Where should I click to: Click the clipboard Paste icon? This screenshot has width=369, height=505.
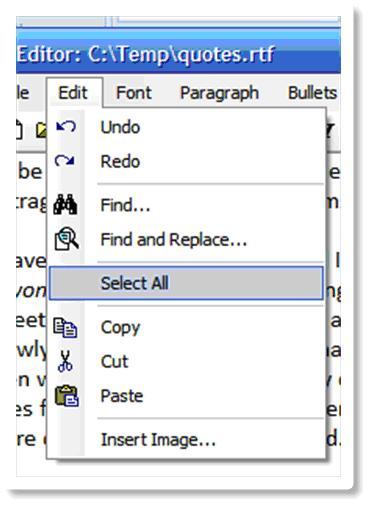[x=67, y=396]
